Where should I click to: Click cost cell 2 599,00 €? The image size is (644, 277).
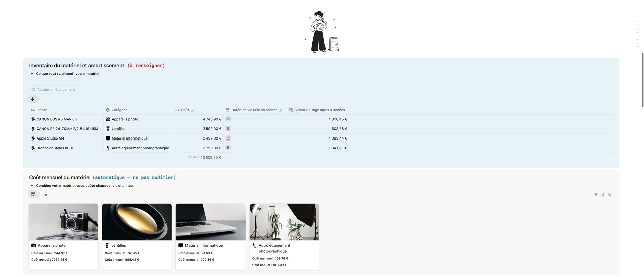click(x=212, y=129)
